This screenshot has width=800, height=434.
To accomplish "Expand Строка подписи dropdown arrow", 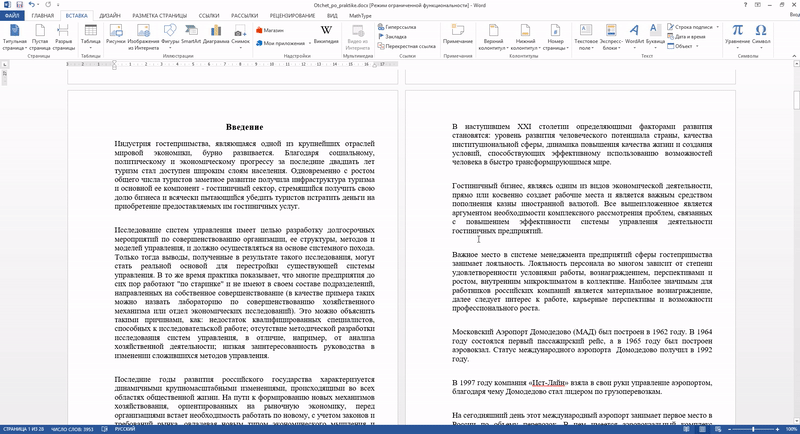I will [717, 27].
